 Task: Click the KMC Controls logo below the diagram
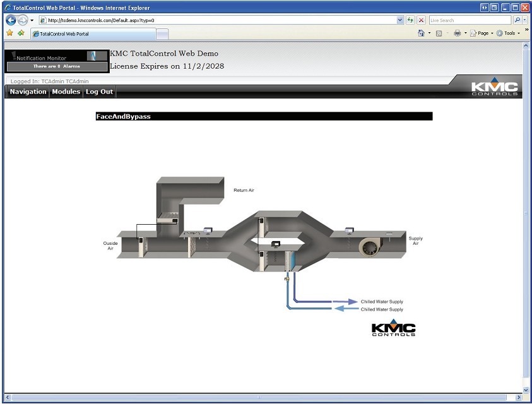point(394,328)
